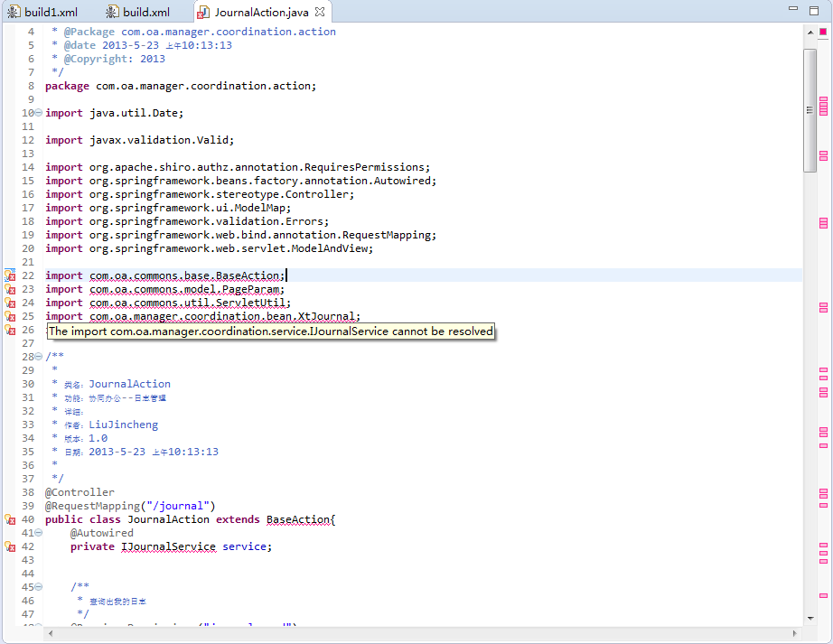Click the @RequestMapping("/journal") annotation

130,506
